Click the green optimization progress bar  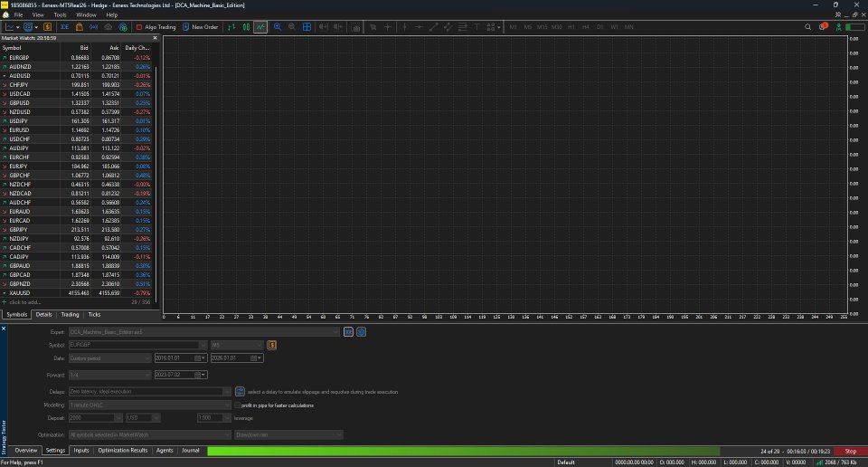click(x=464, y=451)
